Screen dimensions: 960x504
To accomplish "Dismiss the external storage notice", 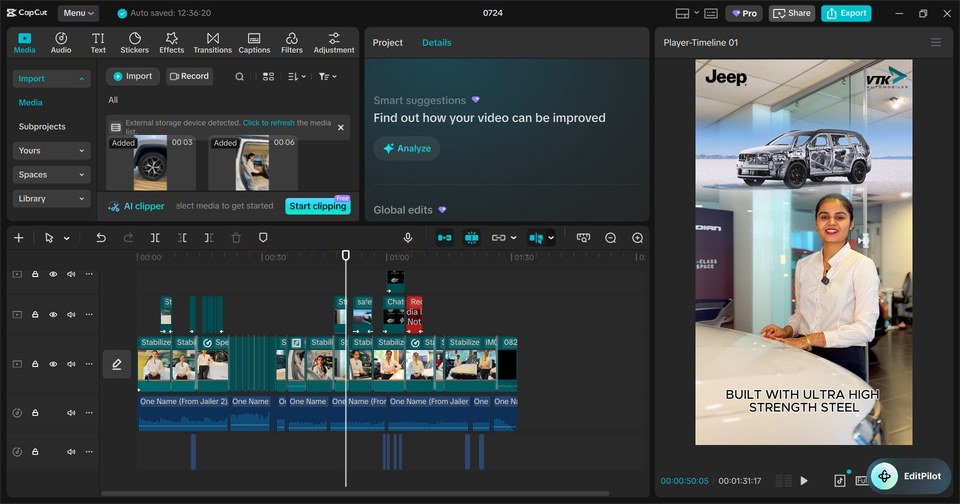I will [x=341, y=127].
